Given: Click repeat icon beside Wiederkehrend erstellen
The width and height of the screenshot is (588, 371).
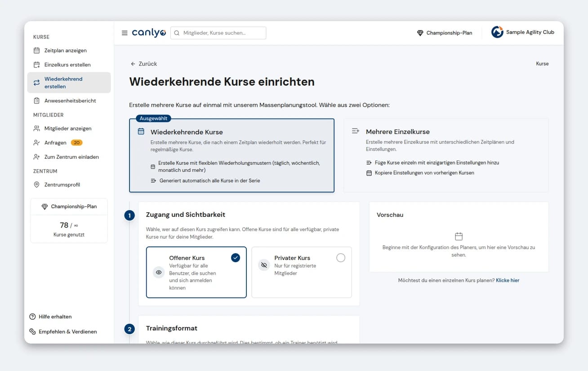Looking at the screenshot, I should [x=37, y=83].
